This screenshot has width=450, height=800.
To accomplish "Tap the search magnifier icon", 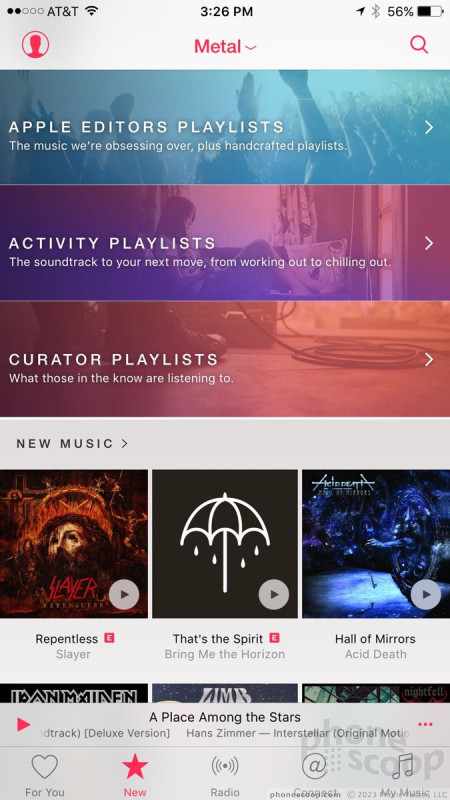I will click(419, 45).
